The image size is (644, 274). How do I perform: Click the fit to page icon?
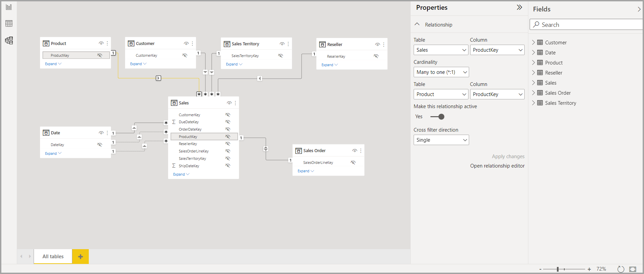click(x=633, y=269)
